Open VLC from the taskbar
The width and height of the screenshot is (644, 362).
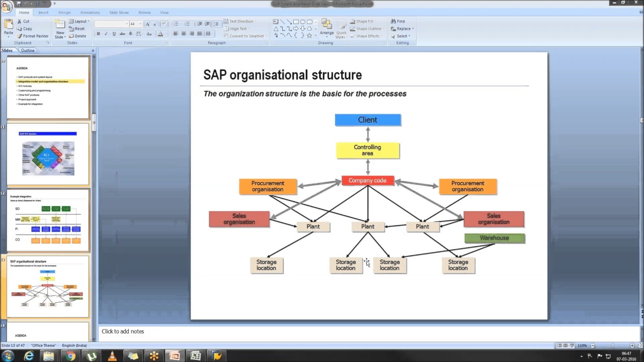112,356
